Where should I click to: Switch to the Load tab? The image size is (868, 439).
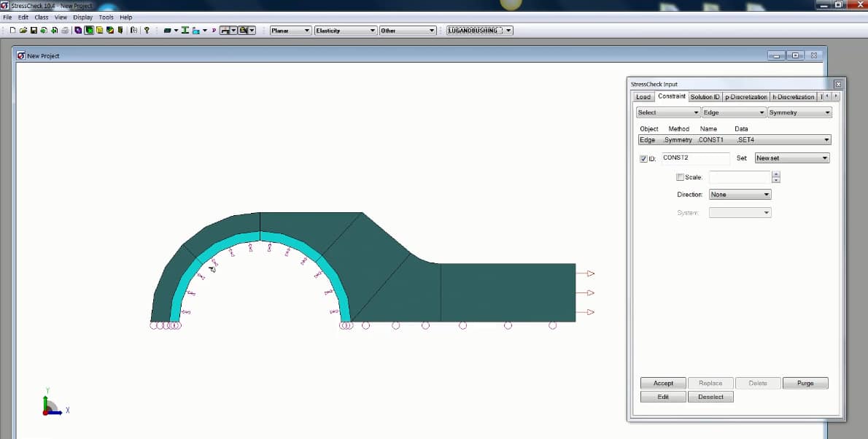point(643,96)
